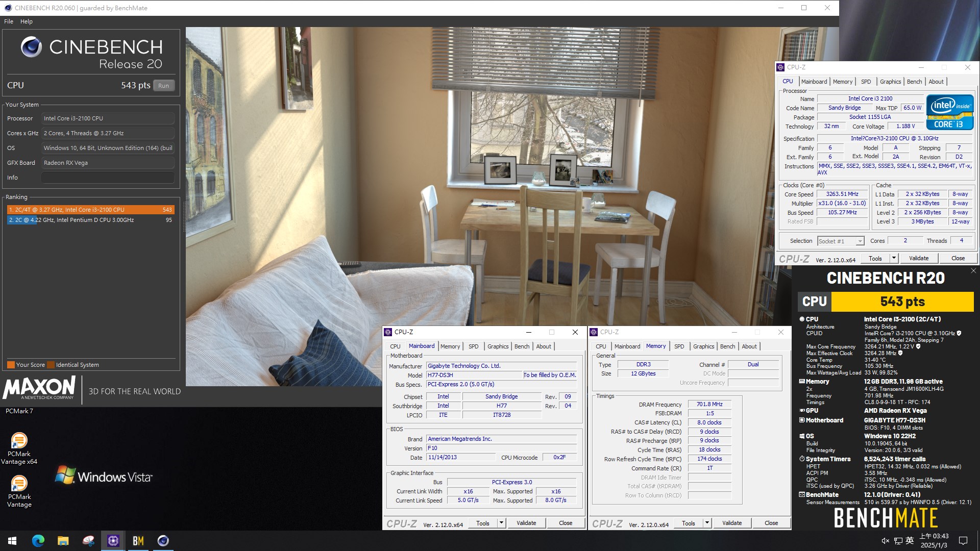
Task: Open the Tools dropdown arrow in the CPU-Z Memory window
Action: [x=707, y=523]
